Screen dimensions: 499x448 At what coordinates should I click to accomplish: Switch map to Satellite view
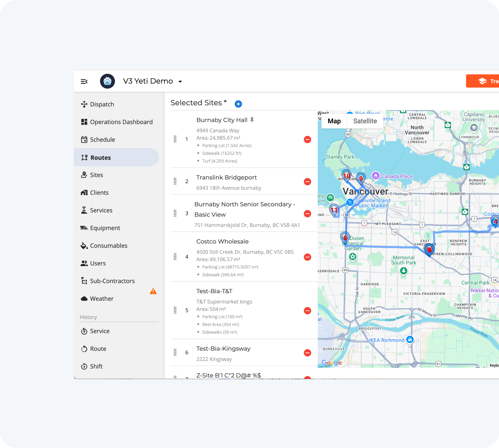point(365,121)
